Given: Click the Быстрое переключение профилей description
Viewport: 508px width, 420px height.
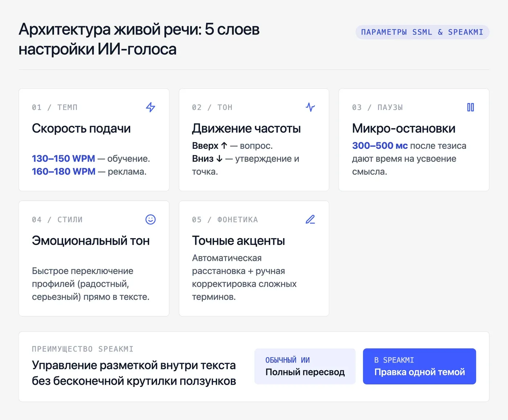Looking at the screenshot, I should click(x=91, y=284).
